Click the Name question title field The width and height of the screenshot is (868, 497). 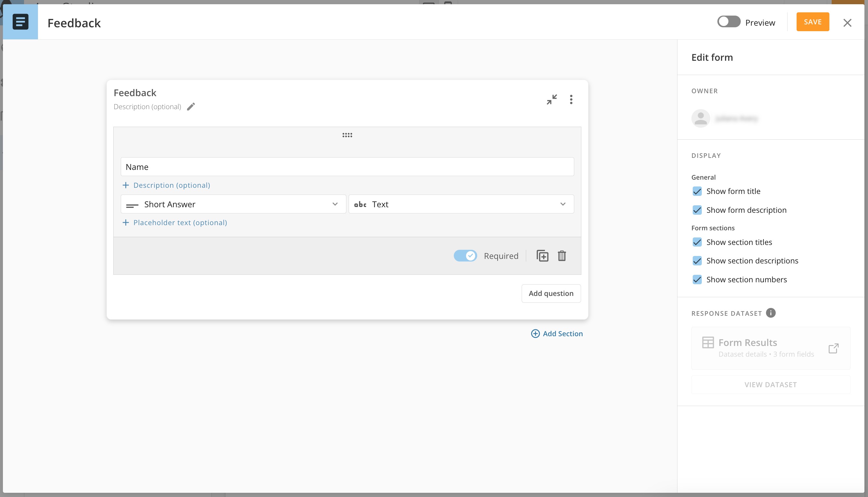(347, 167)
